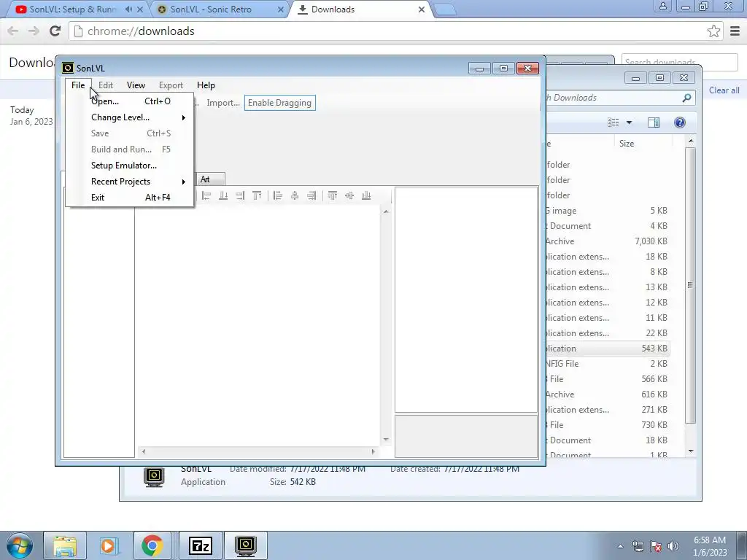Click the Align Rights toolbar icon
The height and width of the screenshot is (560, 747).
point(311,195)
